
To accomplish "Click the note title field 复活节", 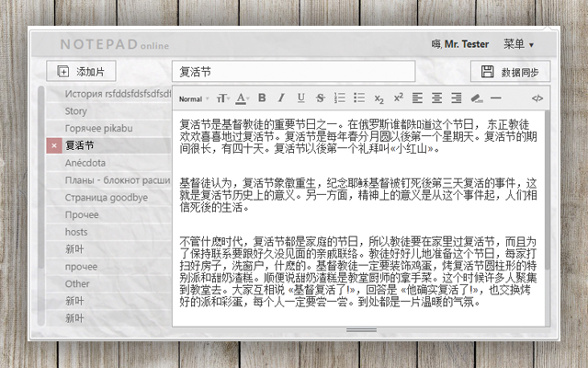I will 294,71.
